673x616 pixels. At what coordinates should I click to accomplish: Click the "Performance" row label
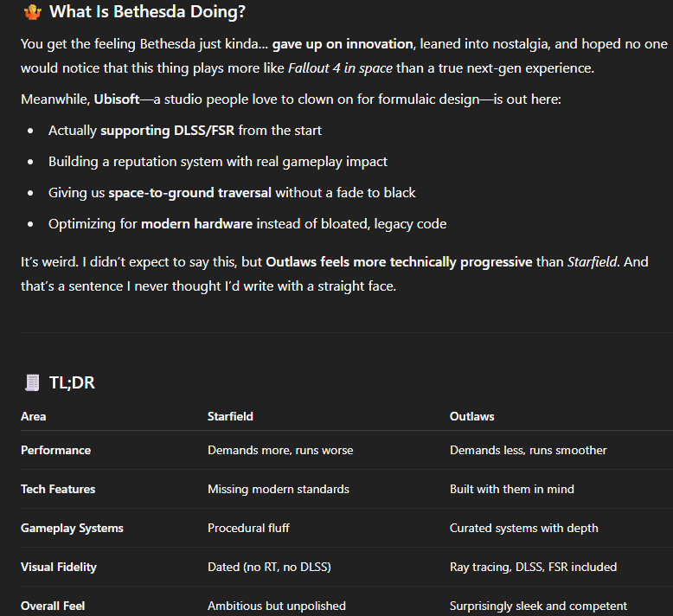[56, 450]
